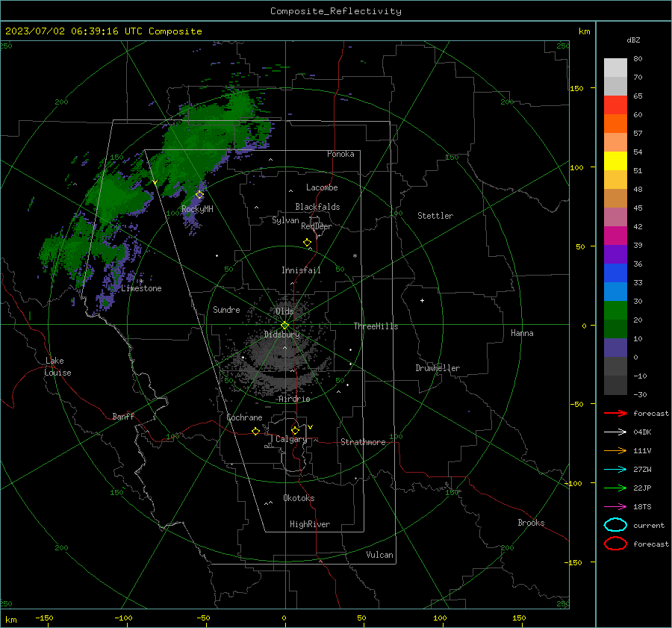Click the current legend label
Viewport: 672px width, 628px height.
point(649,525)
